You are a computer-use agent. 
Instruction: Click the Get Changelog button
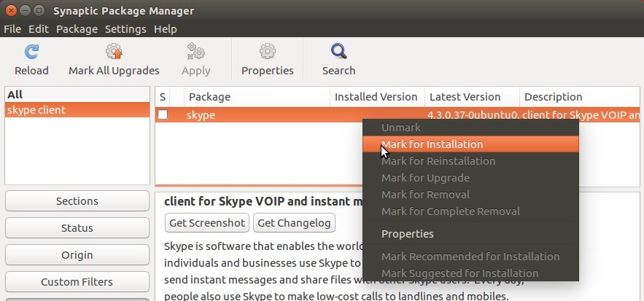point(294,222)
